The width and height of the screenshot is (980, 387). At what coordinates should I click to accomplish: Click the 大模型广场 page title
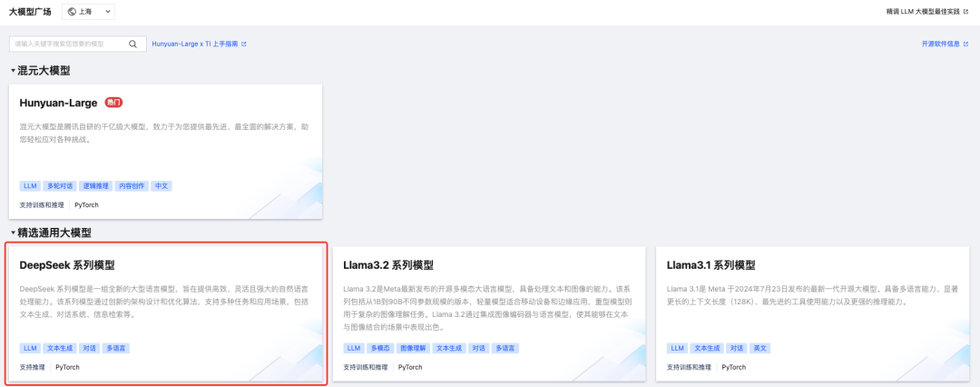click(30, 11)
